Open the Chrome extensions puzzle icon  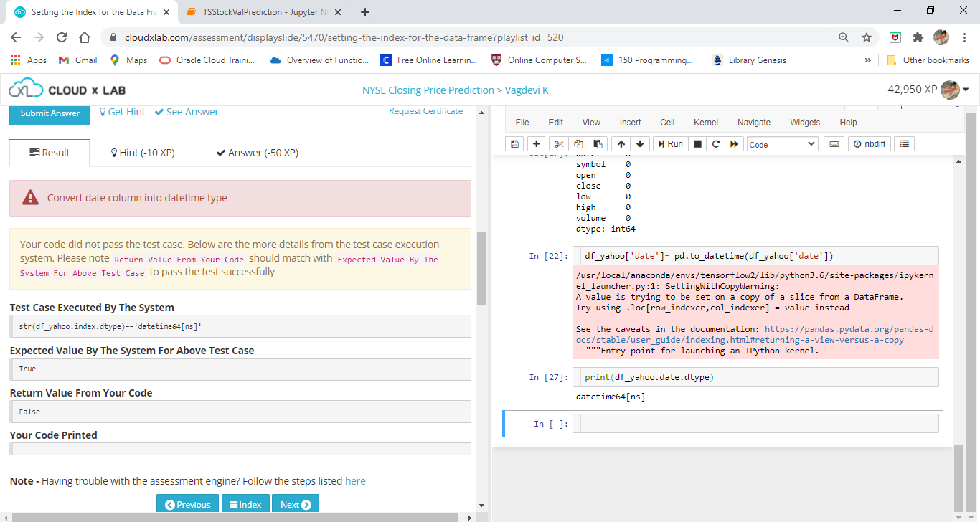(918, 37)
